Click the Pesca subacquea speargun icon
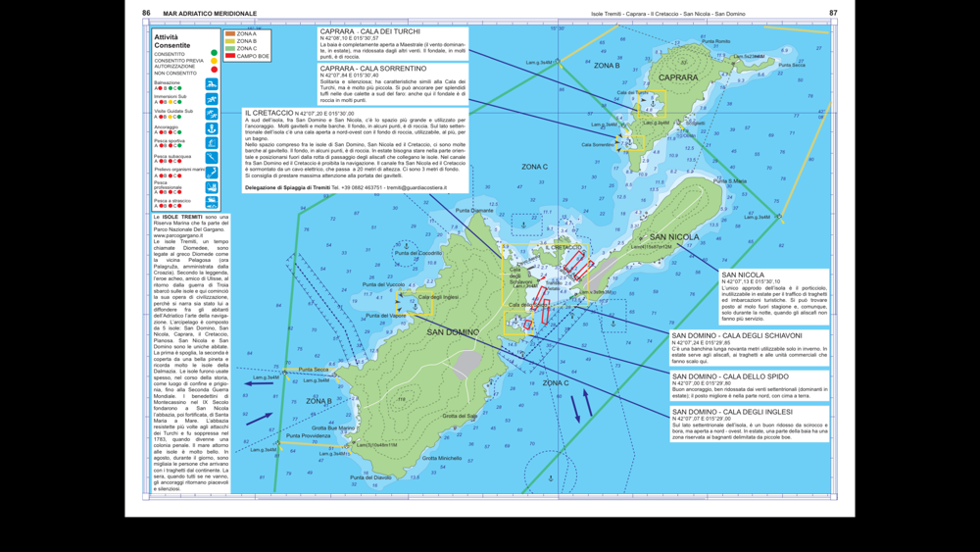 (x=212, y=158)
